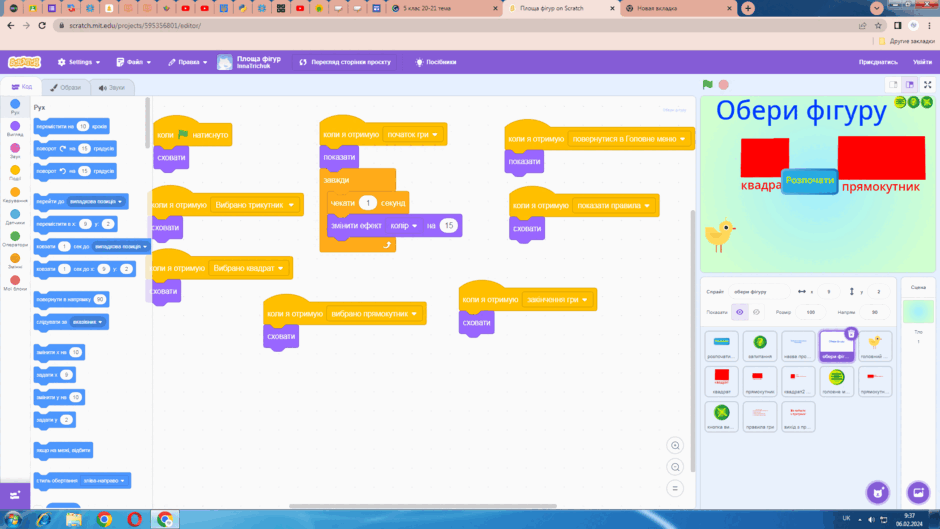Image resolution: width=940 pixels, height=529 pixels.
Task: Open new browser tab
Action: tap(748, 8)
